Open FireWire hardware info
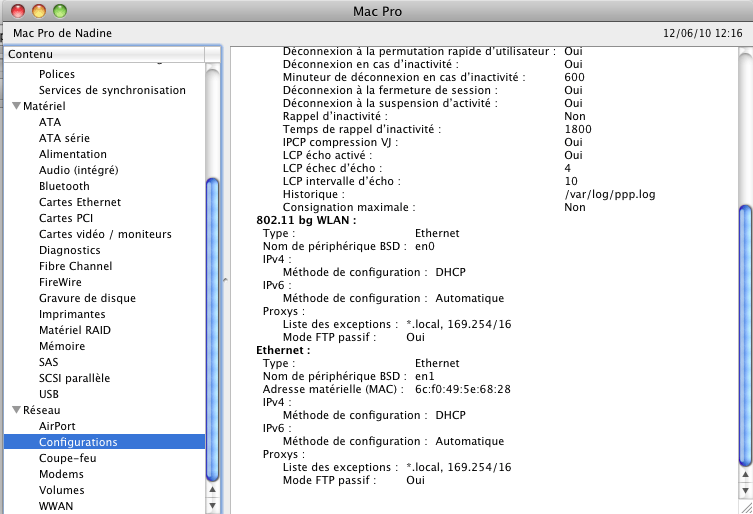Viewport: 753px width, 514px height. coord(60,282)
